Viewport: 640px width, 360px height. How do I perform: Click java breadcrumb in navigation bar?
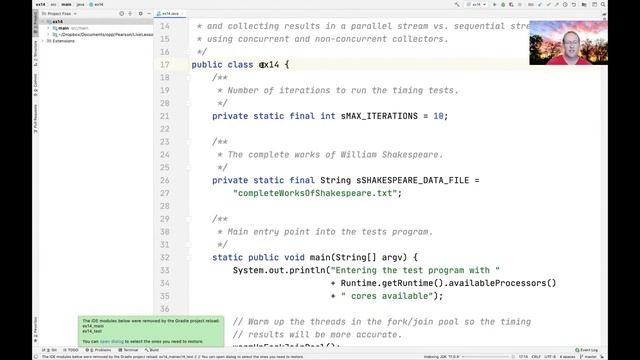point(80,4)
